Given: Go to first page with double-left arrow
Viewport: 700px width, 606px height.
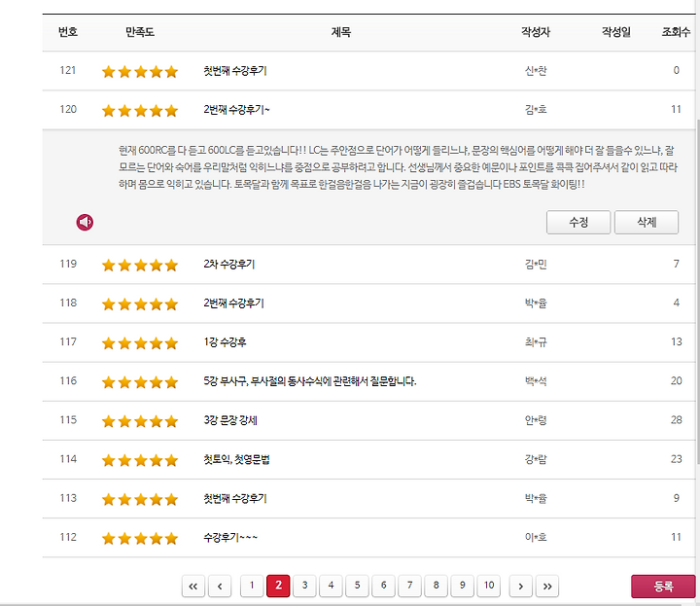Looking at the screenshot, I should (193, 586).
